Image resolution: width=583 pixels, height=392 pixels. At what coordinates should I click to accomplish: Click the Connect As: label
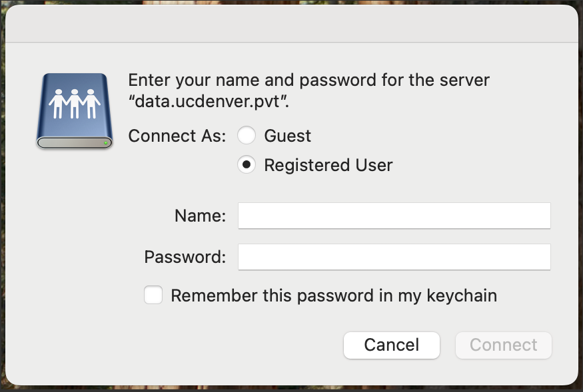[x=177, y=136]
